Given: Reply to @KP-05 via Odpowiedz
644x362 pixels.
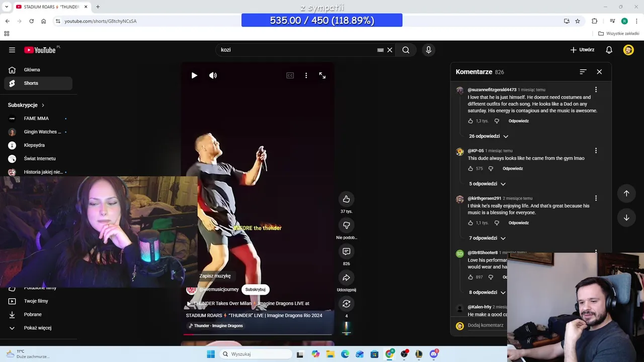Looking at the screenshot, I should pyautogui.click(x=513, y=169).
